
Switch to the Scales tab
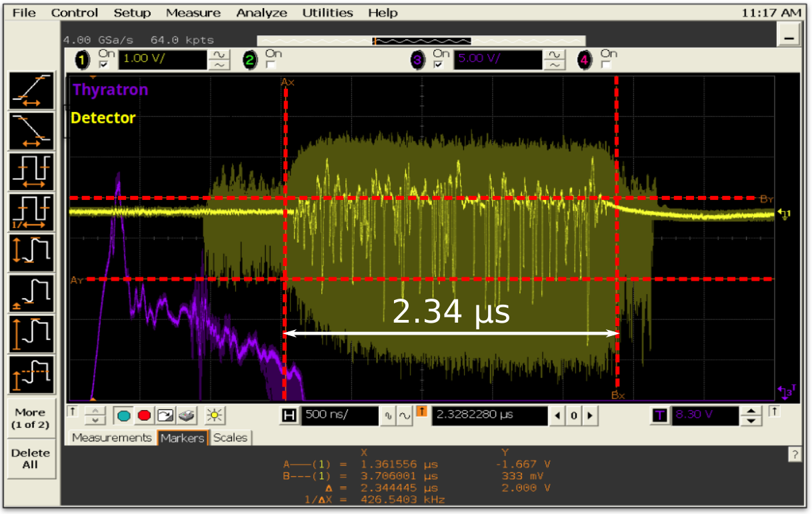click(x=230, y=438)
